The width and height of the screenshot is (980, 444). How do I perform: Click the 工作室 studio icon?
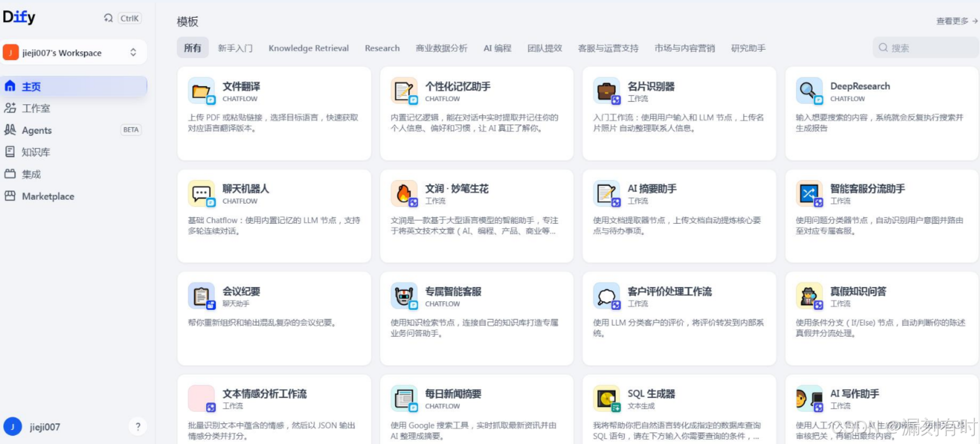pyautogui.click(x=10, y=108)
